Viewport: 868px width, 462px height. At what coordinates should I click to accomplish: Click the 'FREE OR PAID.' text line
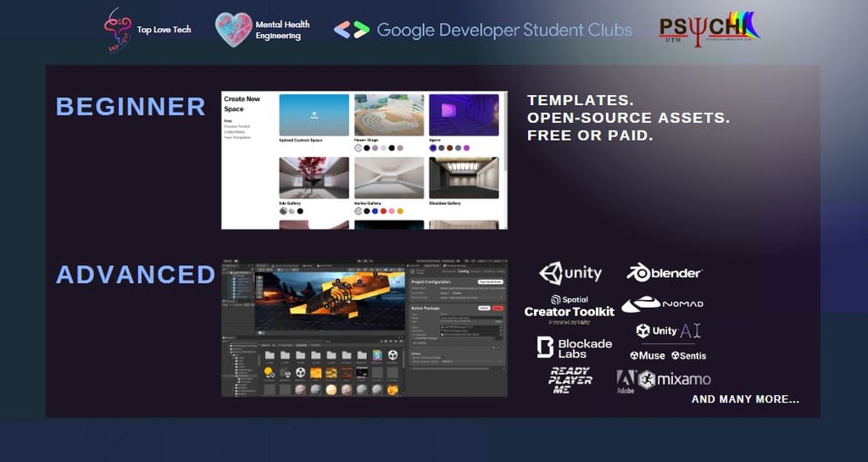click(x=590, y=135)
